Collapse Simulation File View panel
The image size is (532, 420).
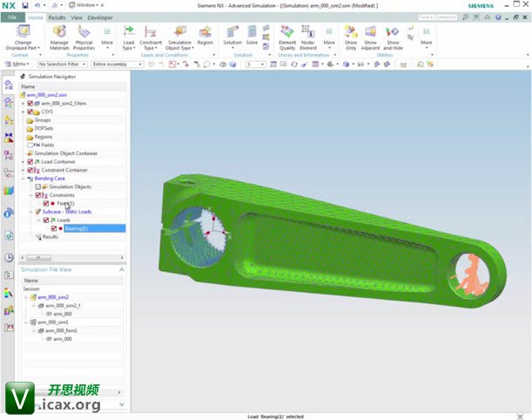point(122,269)
